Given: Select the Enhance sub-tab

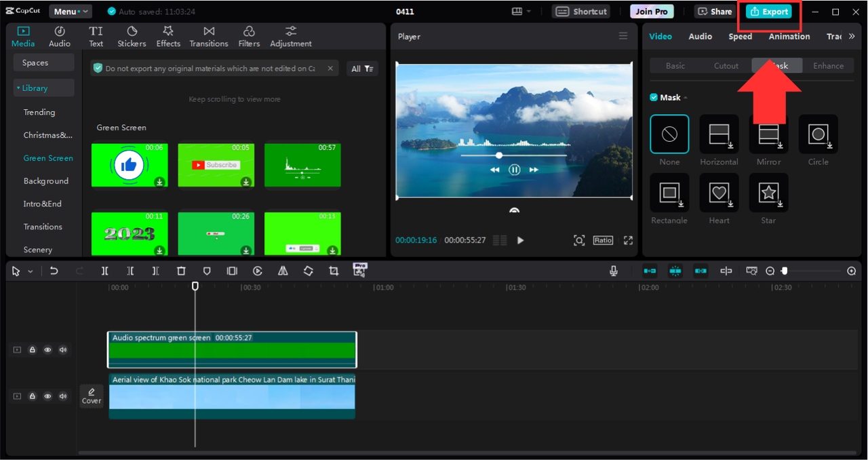Looking at the screenshot, I should (829, 66).
